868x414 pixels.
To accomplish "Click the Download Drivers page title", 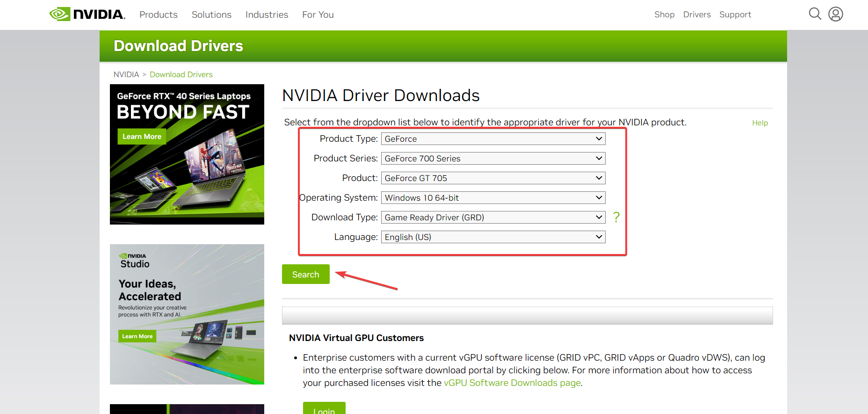I will pos(178,46).
